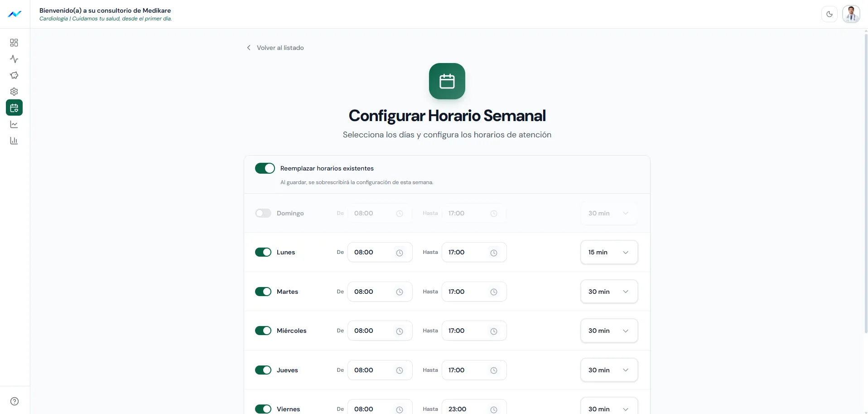
Task: Open time picker clock for Martes start
Action: (x=400, y=292)
